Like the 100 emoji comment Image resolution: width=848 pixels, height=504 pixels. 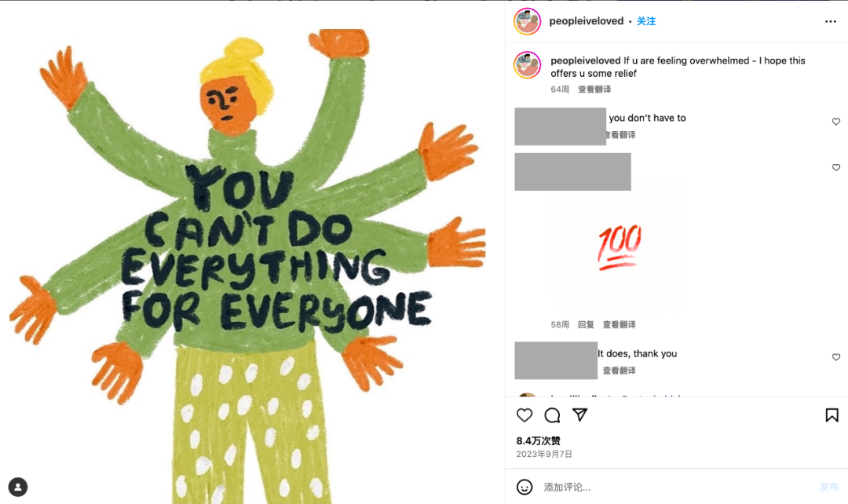(x=836, y=168)
